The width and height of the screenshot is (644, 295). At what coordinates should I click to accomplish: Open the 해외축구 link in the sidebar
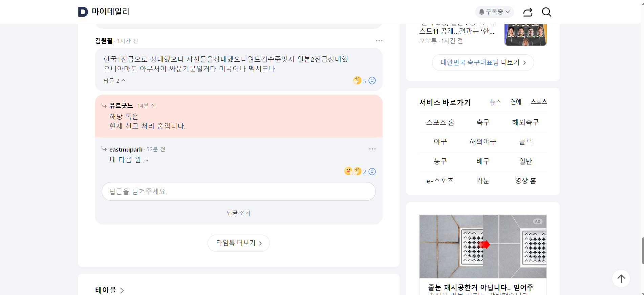click(525, 122)
